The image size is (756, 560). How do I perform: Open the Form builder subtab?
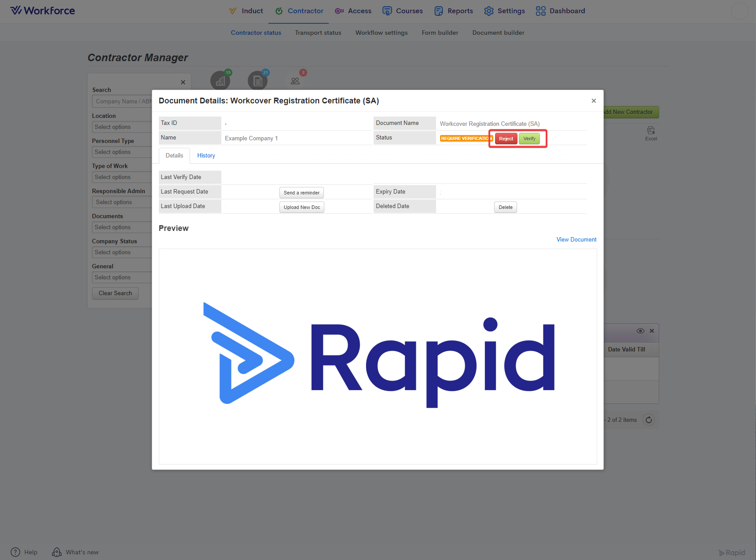click(440, 33)
